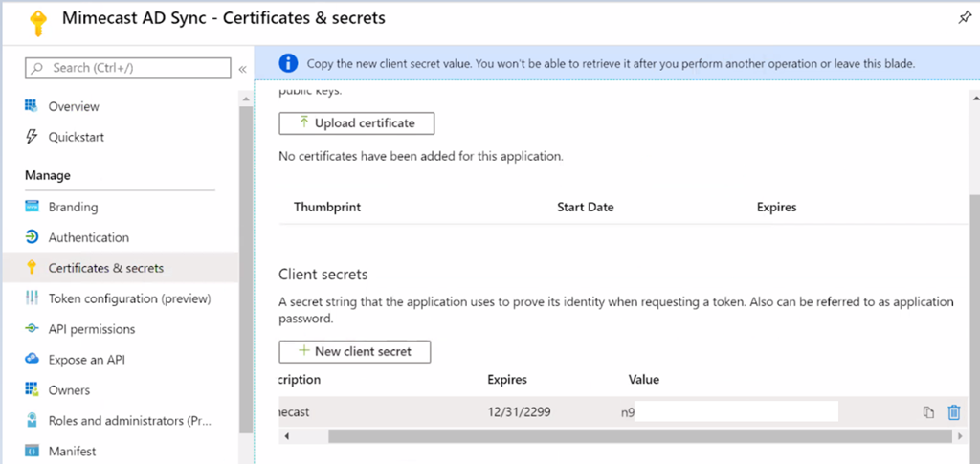Screen dimensions: 980x464
Task: Click the Overview grid icon
Action: click(x=32, y=105)
